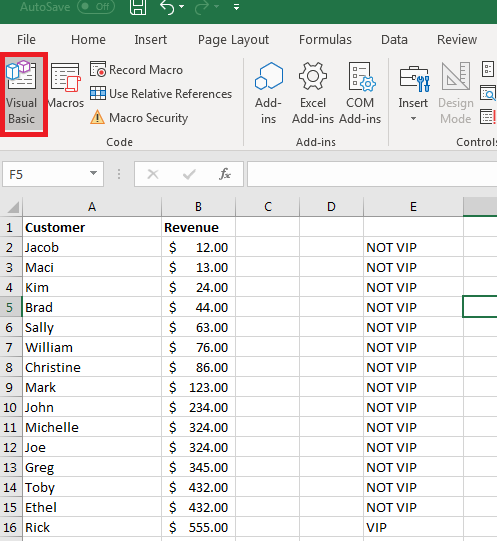
Task: Click the Revenue header cell
Action: [198, 227]
